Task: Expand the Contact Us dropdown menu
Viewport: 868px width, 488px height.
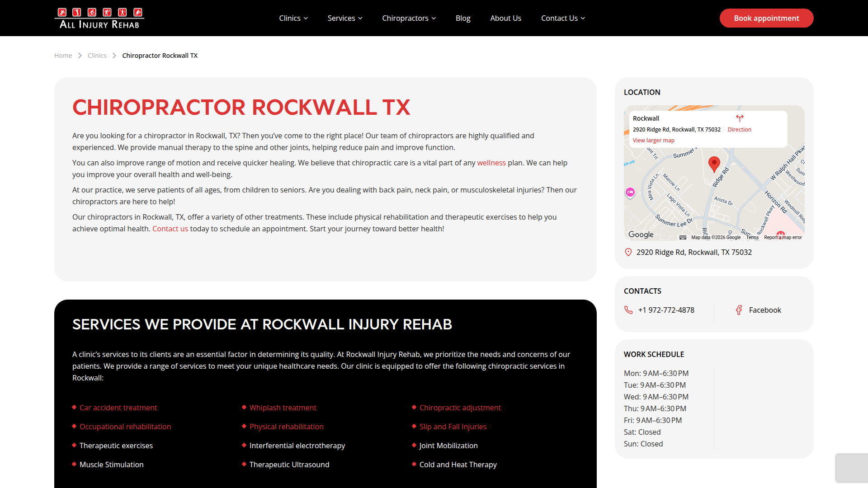Action: coord(563,18)
